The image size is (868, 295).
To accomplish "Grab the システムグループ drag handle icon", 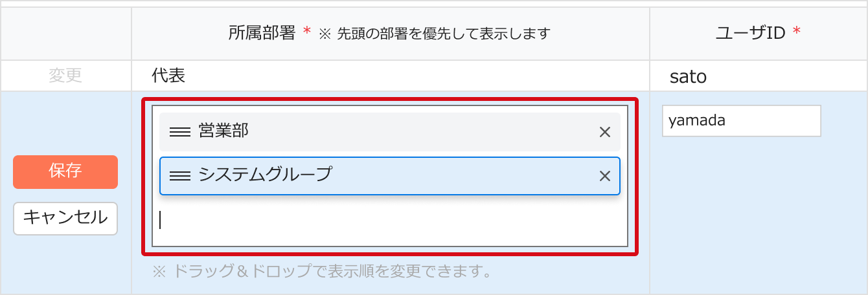I will (179, 176).
